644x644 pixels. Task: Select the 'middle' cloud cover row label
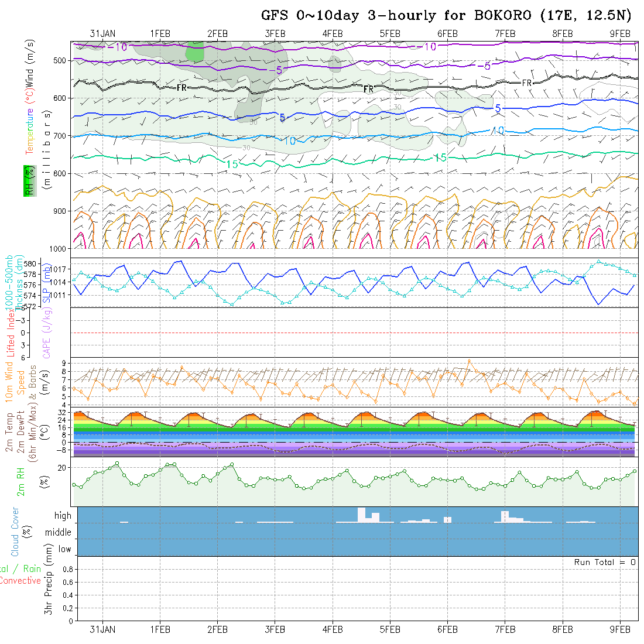tap(58, 533)
